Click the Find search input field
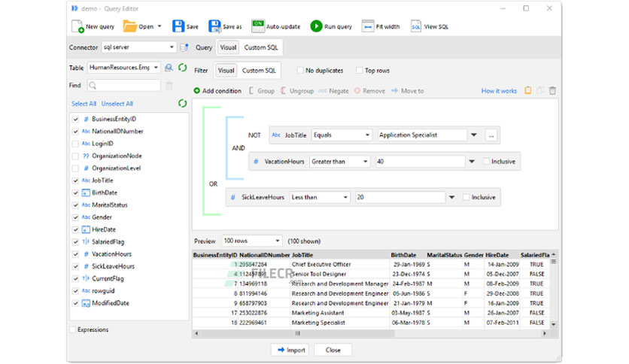This screenshot has height=364, width=629. point(123,86)
